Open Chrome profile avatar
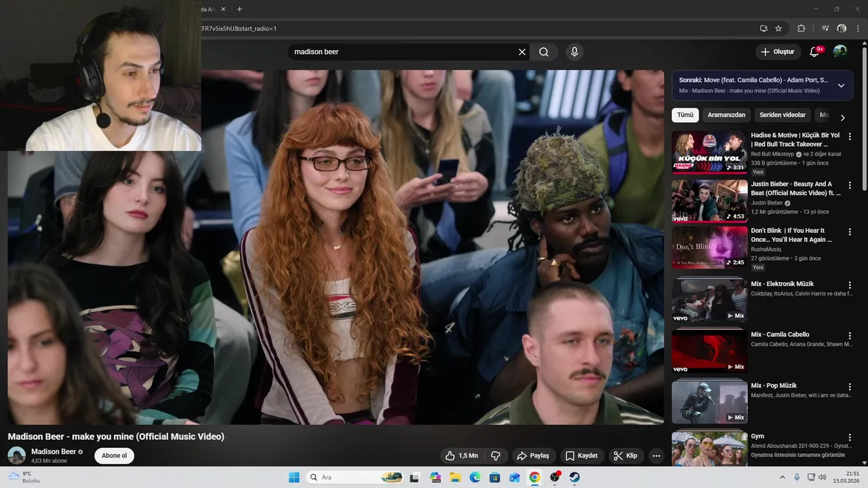This screenshot has height=488, width=868. (842, 28)
